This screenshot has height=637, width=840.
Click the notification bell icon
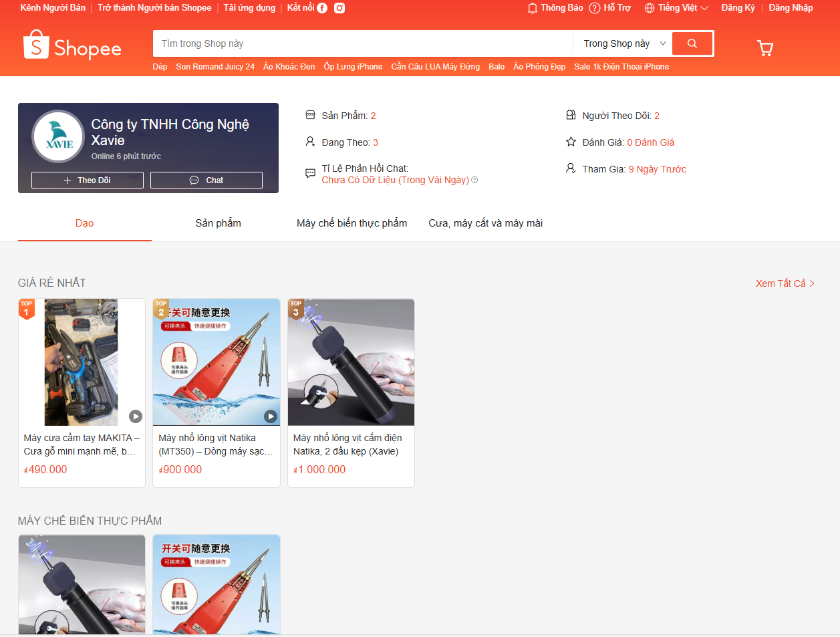click(x=533, y=8)
